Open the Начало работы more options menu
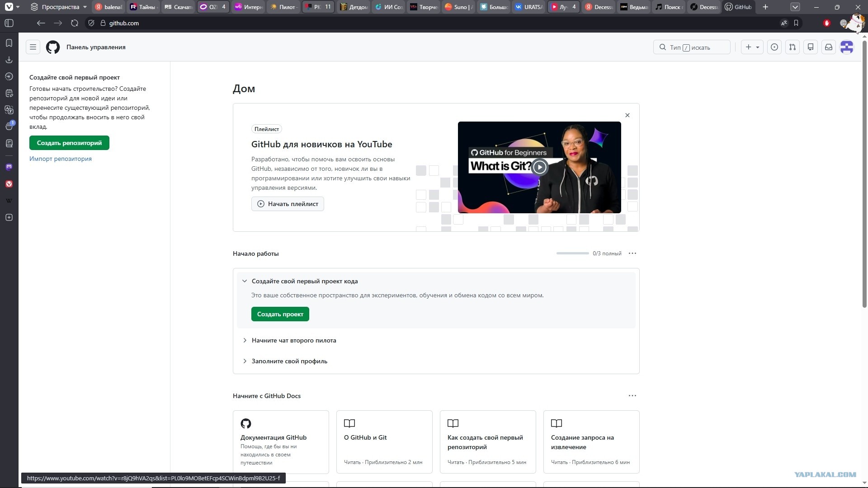The width and height of the screenshot is (868, 488). click(x=632, y=253)
